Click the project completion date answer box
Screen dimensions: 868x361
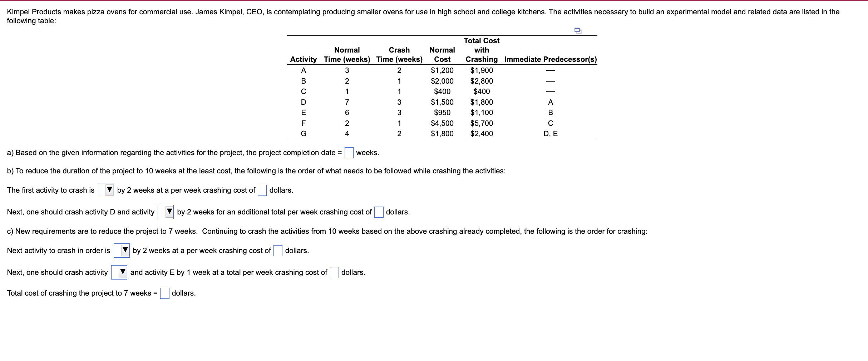tap(348, 153)
